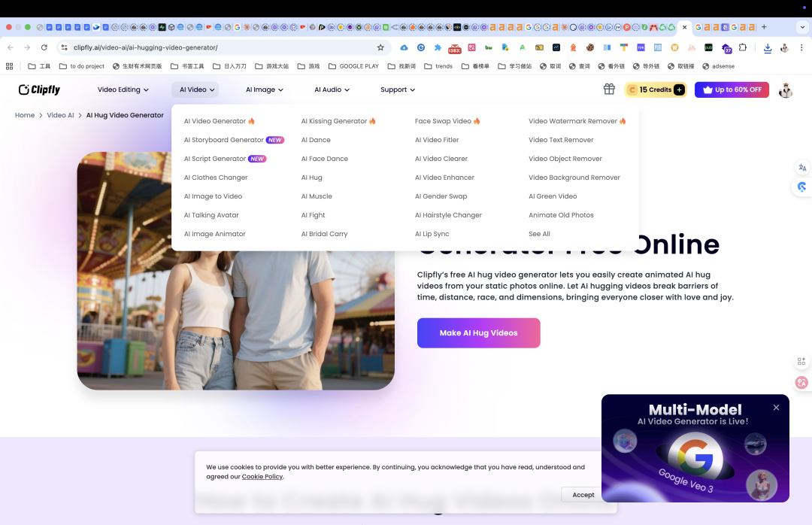Open AI Bridal Carry
Viewport: 812px width, 525px height.
click(325, 234)
